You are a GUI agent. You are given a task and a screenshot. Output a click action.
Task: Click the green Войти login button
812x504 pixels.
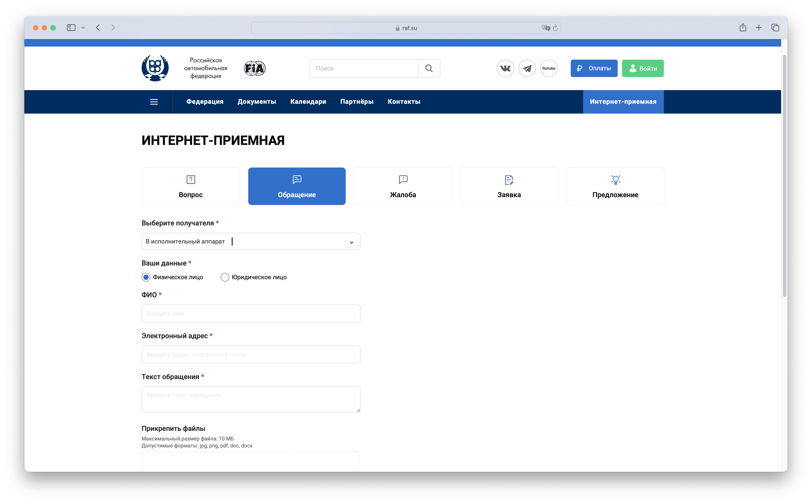point(643,68)
